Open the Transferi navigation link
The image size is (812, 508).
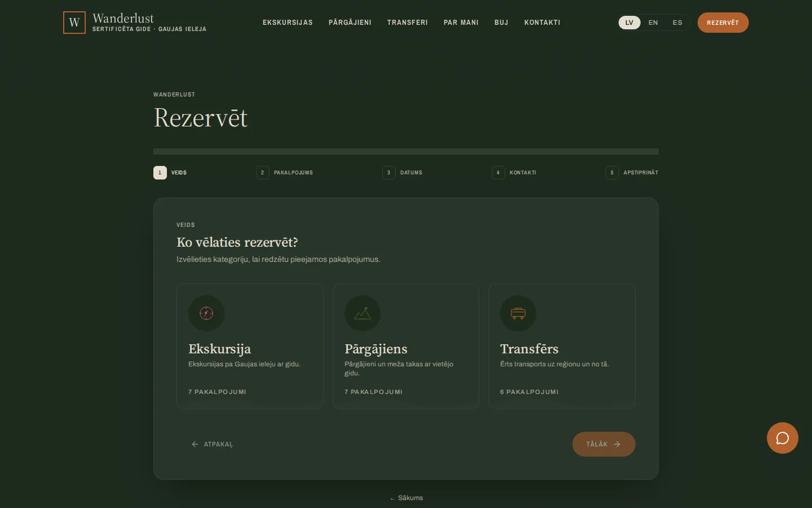coord(408,23)
